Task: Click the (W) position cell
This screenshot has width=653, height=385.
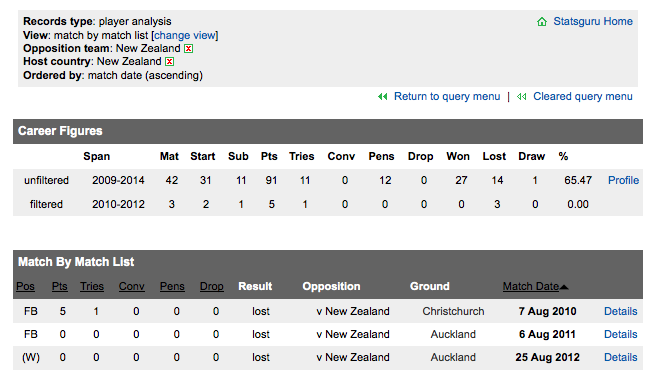Action: tap(31, 358)
